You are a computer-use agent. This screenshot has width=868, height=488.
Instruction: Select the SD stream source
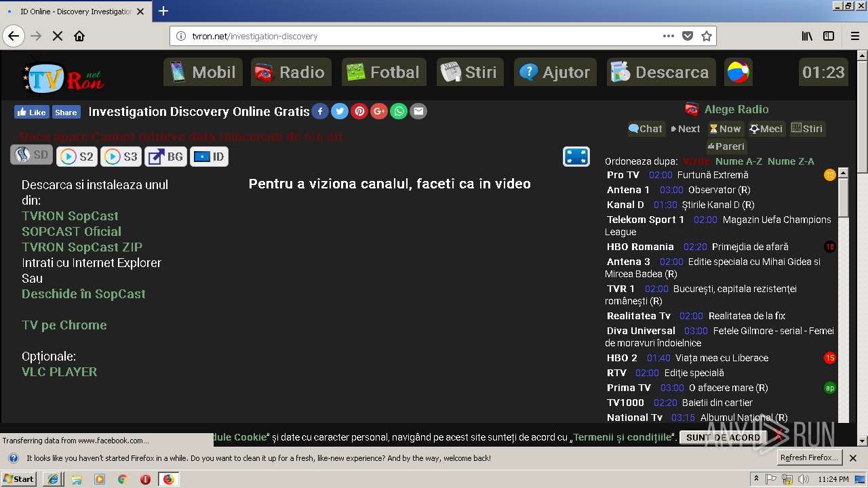[32, 155]
